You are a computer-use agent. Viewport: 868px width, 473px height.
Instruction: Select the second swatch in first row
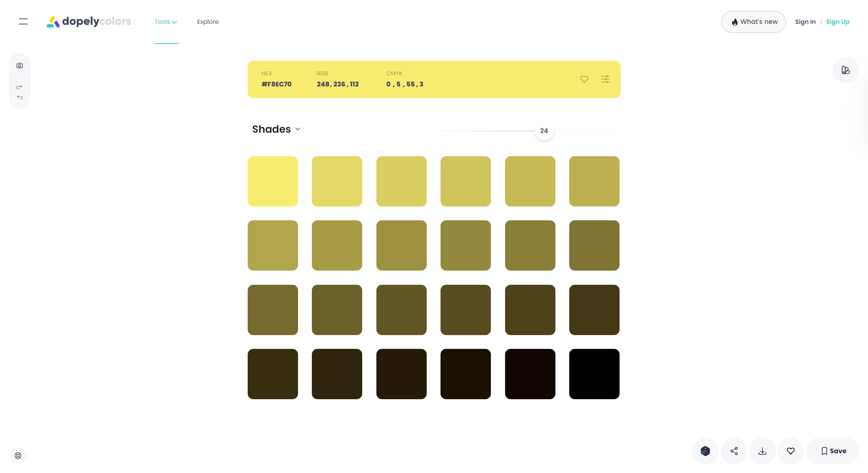337,181
